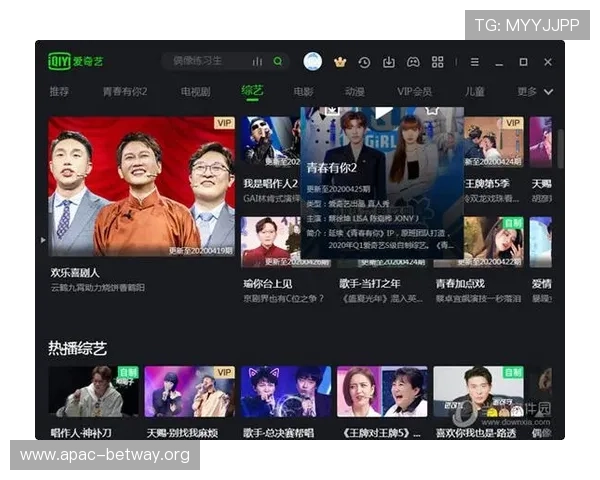The width and height of the screenshot is (600, 480).
Task: Open the apps grid icon
Action: 437,62
